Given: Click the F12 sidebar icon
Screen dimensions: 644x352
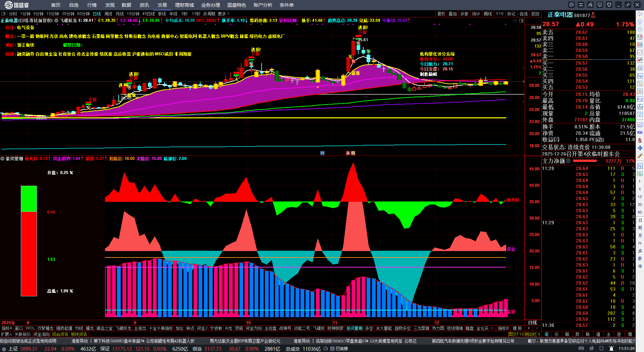Looking at the screenshot, I should pyautogui.click(x=640, y=99).
